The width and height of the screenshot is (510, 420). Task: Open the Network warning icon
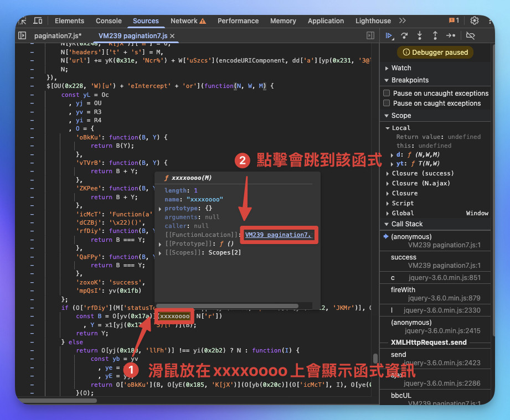coord(203,21)
